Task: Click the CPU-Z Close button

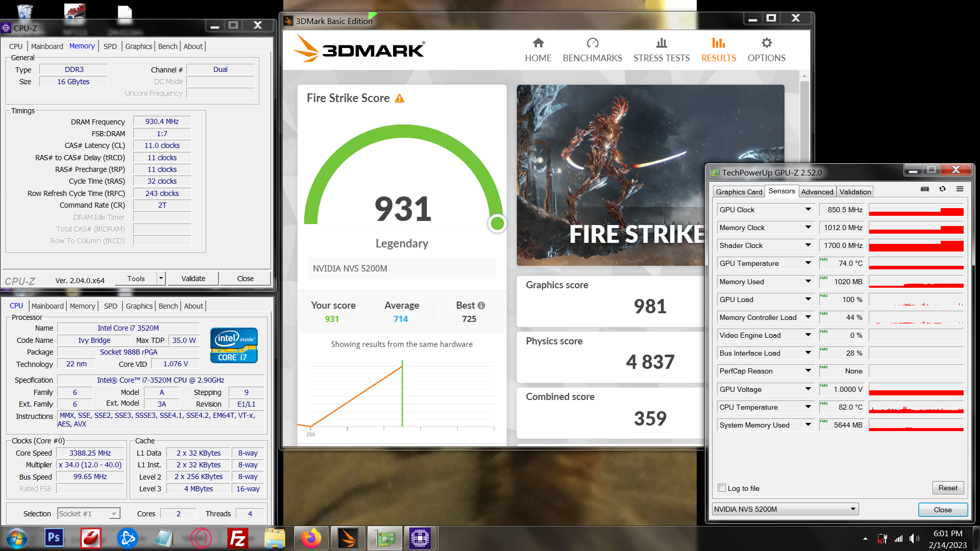Action: (x=246, y=279)
